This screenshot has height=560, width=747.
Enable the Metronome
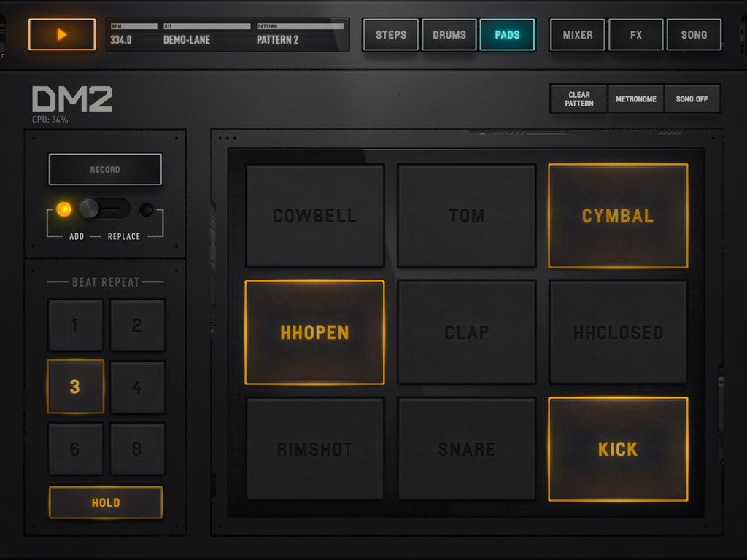[635, 98]
